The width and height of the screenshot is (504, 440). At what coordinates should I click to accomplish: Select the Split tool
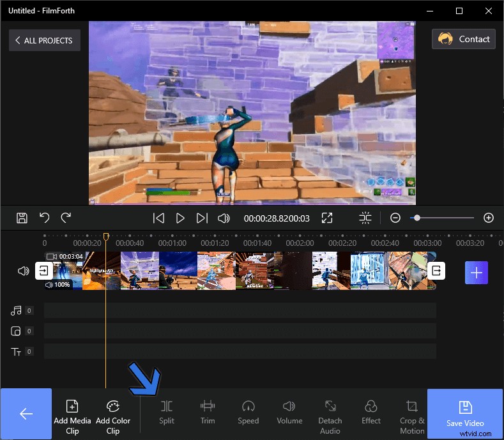click(167, 413)
